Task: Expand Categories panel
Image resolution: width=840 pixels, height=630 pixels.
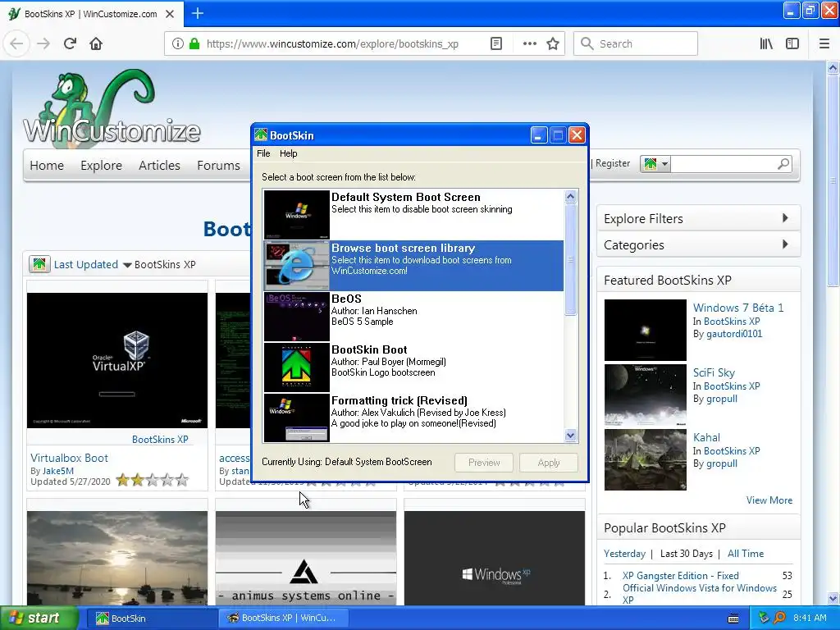Action: [x=699, y=244]
